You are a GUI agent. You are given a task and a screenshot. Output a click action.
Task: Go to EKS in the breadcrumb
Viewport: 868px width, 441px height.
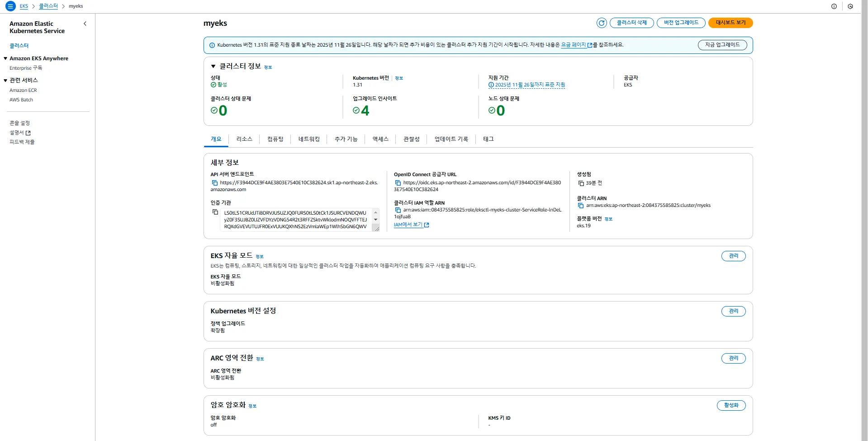(x=24, y=6)
